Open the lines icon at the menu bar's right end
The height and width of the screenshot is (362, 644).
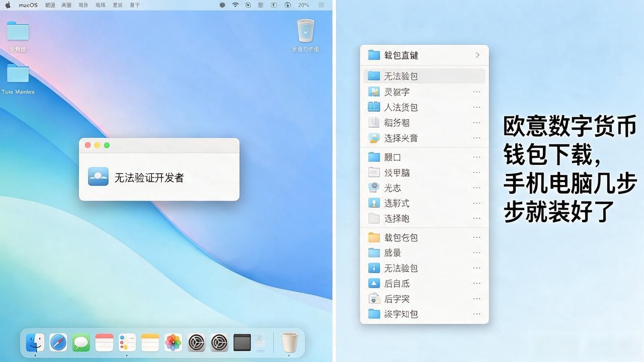pos(321,5)
